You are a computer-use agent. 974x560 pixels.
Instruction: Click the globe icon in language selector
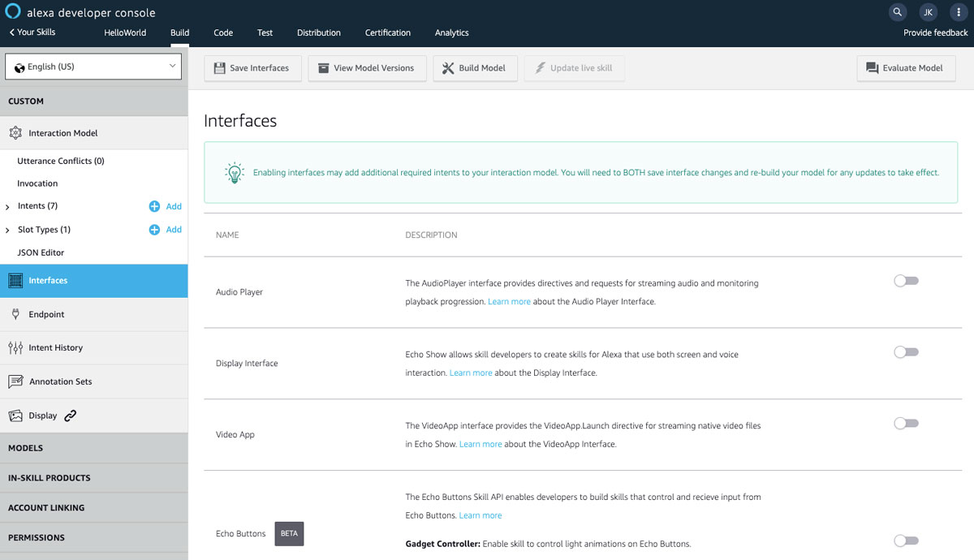pos(19,67)
